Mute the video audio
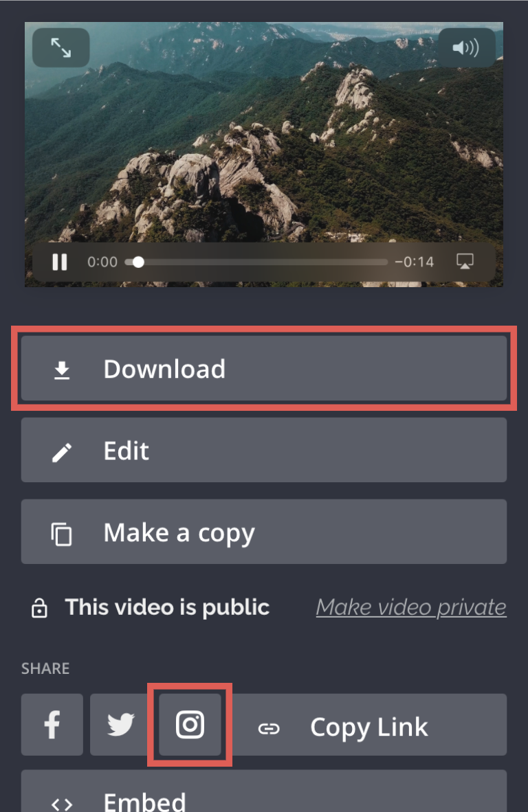The image size is (528, 812). [x=467, y=47]
